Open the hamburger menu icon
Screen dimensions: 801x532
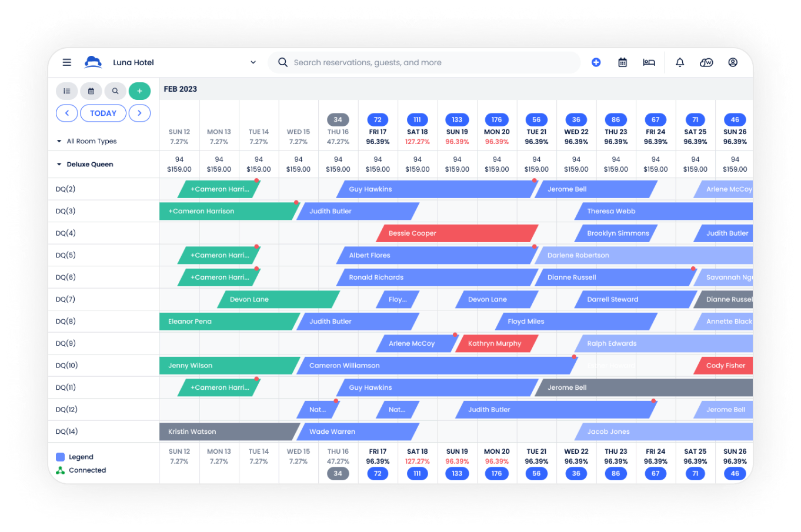[67, 62]
